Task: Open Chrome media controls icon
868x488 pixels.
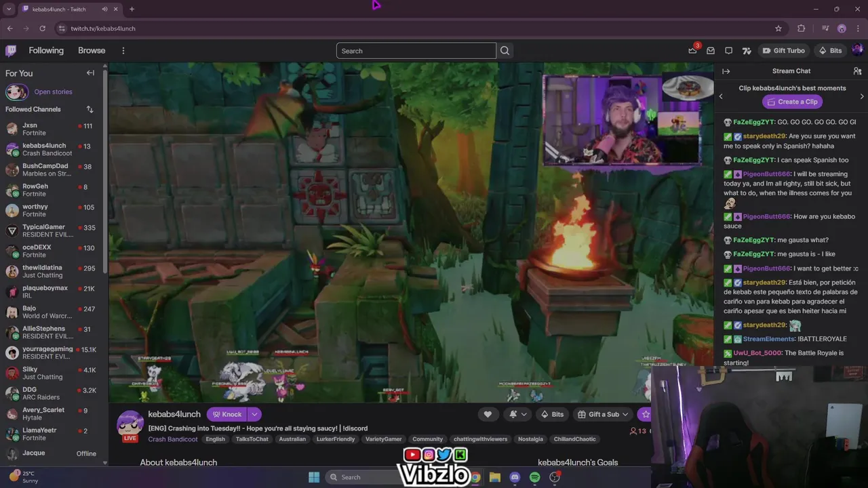Action: pos(825,28)
